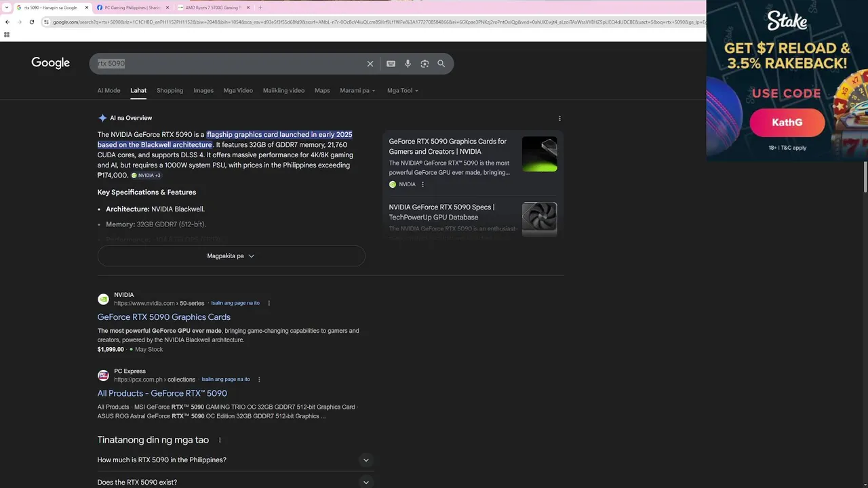This screenshot has width=868, height=488.
Task: Open the on-screen keyboard input tool
Action: tap(391, 64)
